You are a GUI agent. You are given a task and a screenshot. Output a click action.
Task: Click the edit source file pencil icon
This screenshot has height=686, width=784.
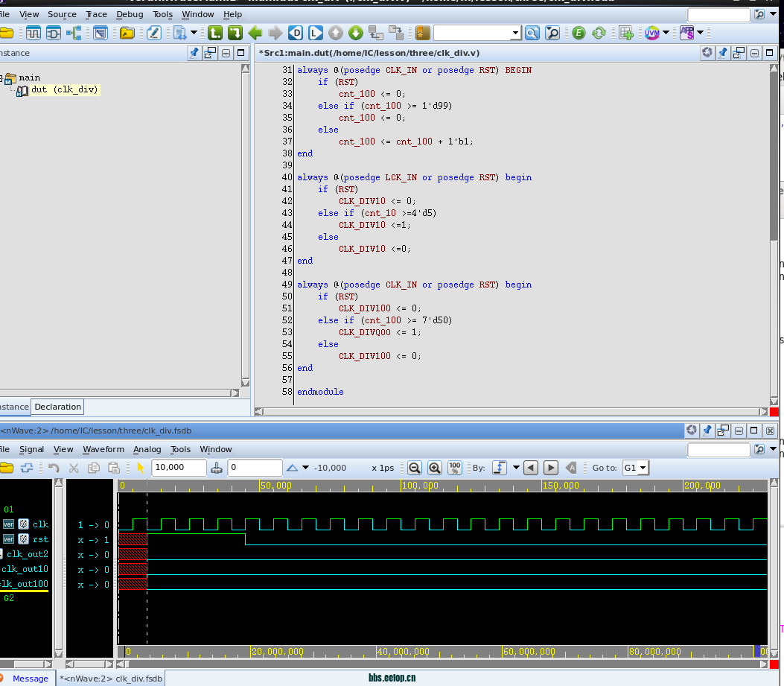click(153, 34)
